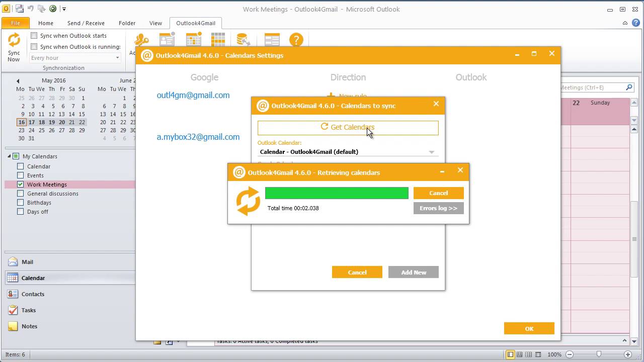Click the previous month arrow in mini calendar
This screenshot has height=362, width=644.
pos(18,80)
